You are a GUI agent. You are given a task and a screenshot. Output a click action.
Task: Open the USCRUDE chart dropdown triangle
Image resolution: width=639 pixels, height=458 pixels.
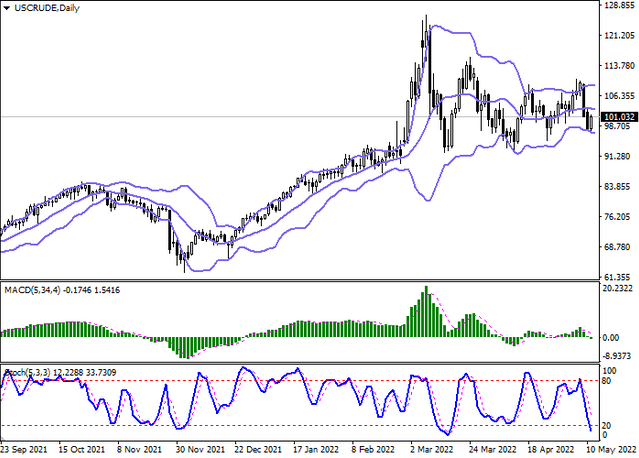[7, 8]
